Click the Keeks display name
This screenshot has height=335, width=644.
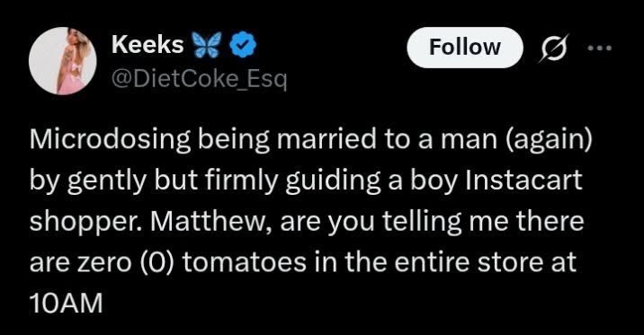coord(148,44)
